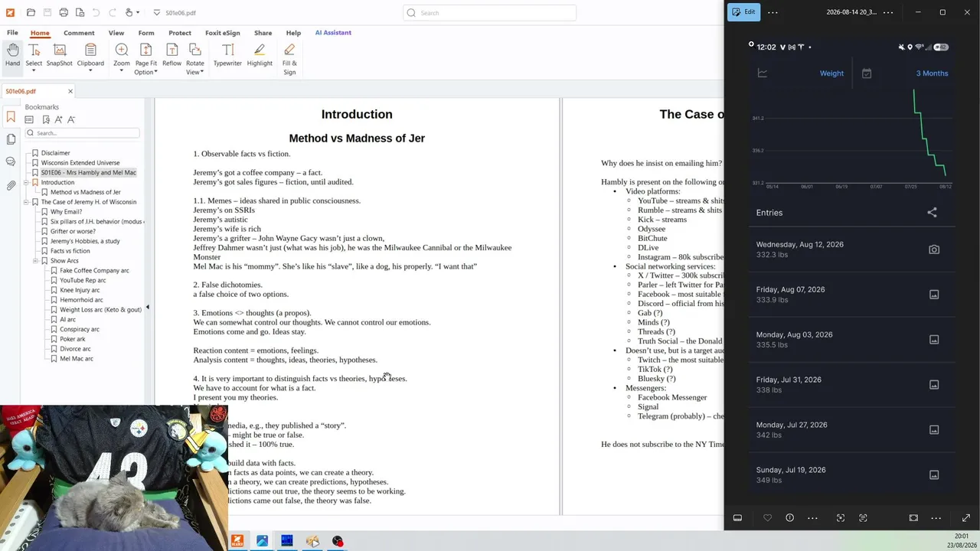Screen dimensions: 980x551
Task: Collapse the Show Arcs bookmark node
Action: tap(35, 261)
